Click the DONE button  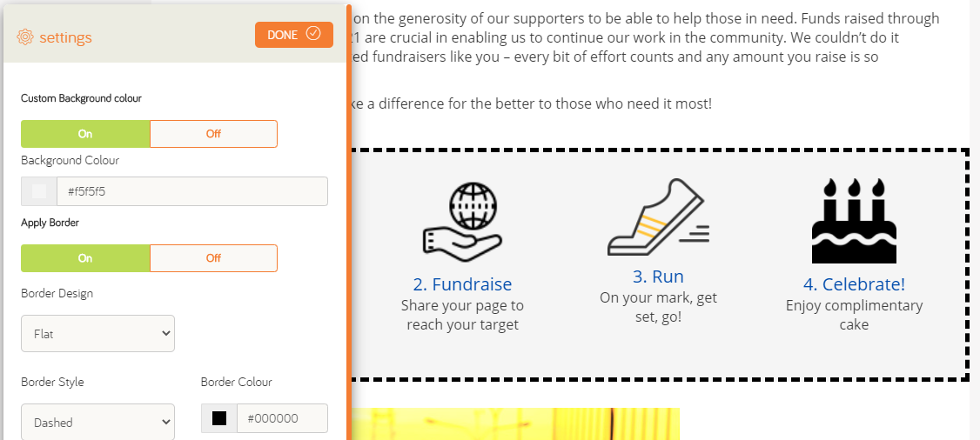click(x=294, y=35)
